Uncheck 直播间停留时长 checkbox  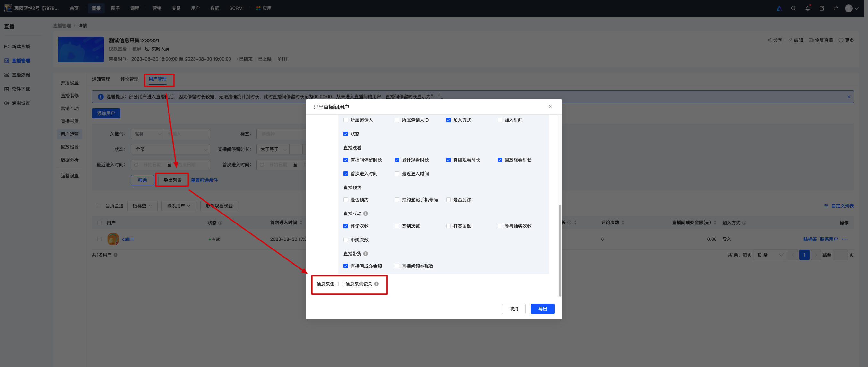point(345,160)
